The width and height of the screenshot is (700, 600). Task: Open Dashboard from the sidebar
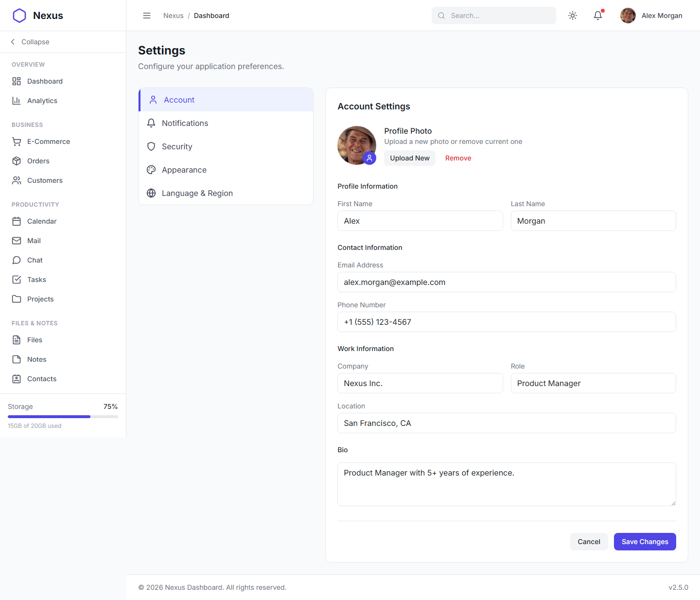click(x=63, y=81)
